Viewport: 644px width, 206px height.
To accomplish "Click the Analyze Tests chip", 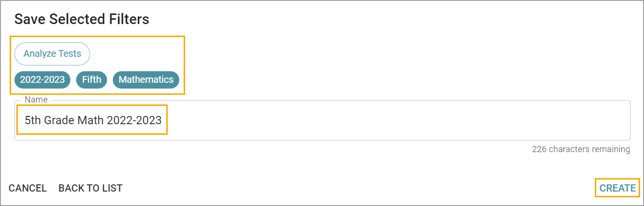I will (x=52, y=54).
